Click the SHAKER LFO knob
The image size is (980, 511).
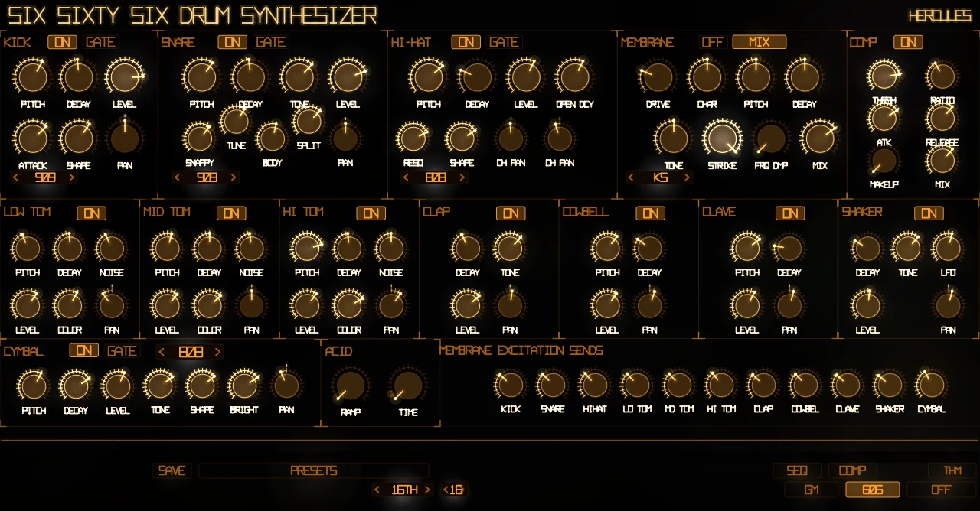(x=948, y=248)
